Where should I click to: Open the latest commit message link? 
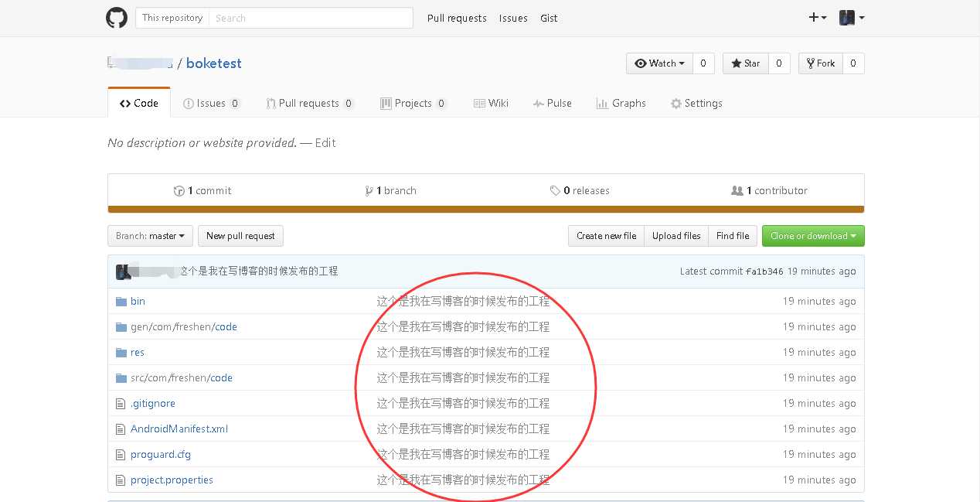259,271
